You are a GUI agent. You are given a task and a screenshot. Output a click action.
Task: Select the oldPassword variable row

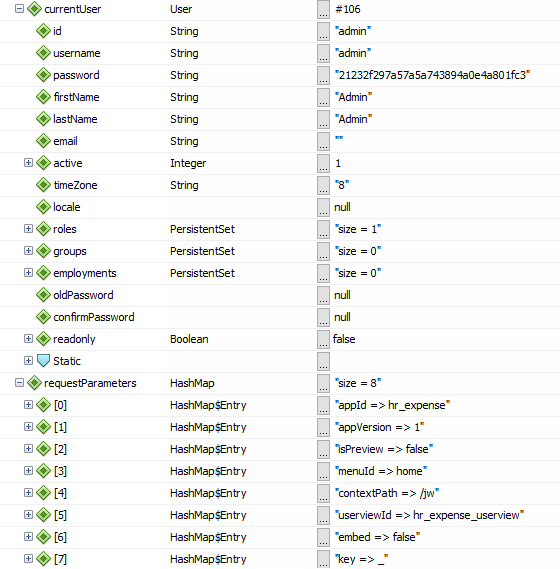click(x=280, y=295)
